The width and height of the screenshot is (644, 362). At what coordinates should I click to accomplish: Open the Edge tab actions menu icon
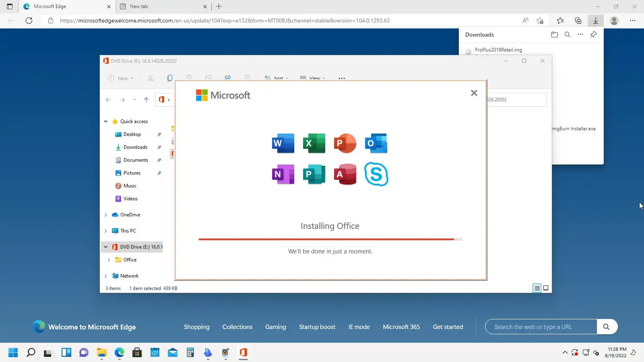click(10, 6)
